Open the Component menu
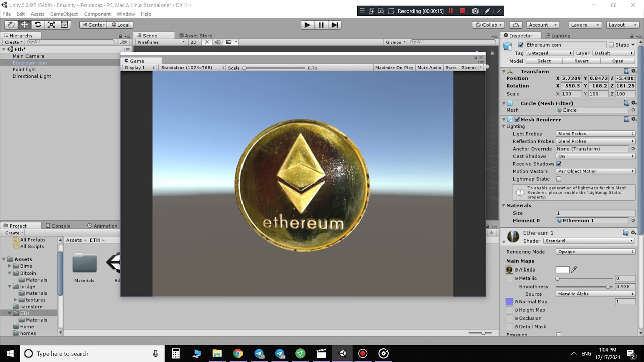Screen dimensions: 644x362 pyautogui.click(x=97, y=14)
